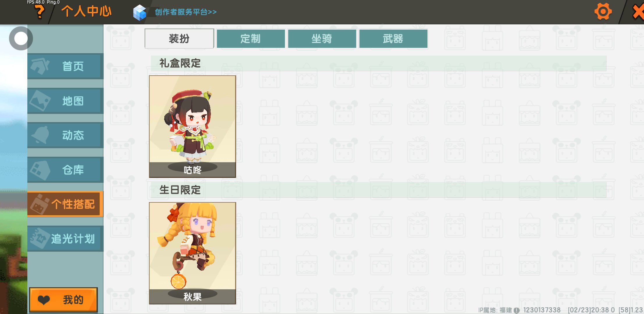Click the house icon beside 首页
The image size is (644, 314).
(x=40, y=66)
